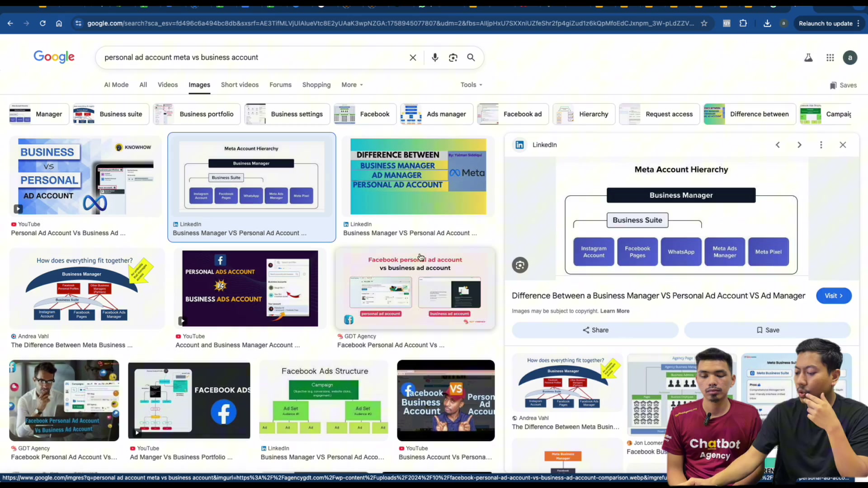This screenshot has width=868, height=488.
Task: Expand the More search filters dropdown
Action: tap(352, 84)
